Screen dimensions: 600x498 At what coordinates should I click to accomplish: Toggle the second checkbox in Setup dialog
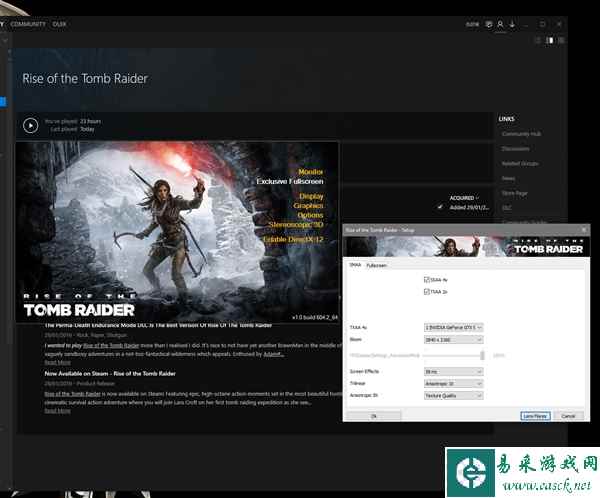click(427, 292)
